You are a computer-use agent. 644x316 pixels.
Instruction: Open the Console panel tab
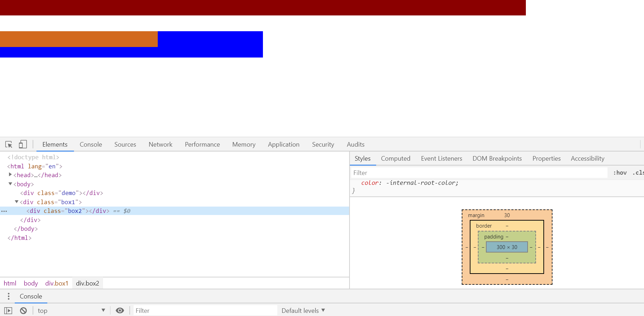coord(91,144)
